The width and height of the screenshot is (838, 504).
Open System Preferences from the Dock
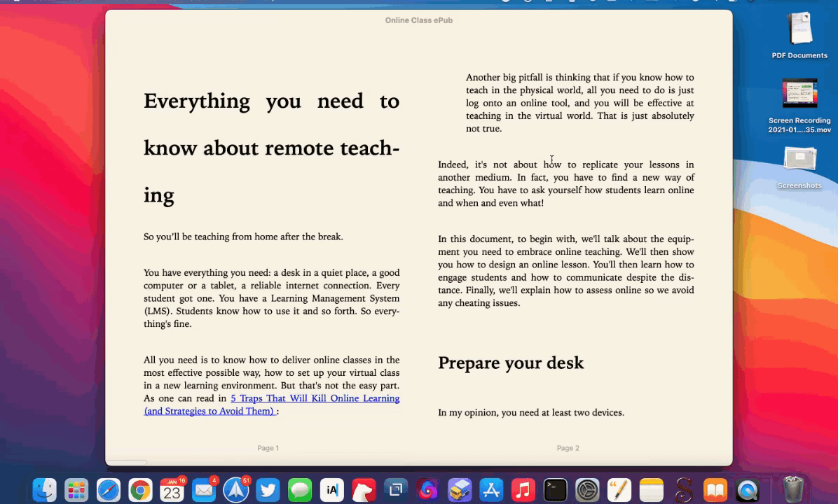587,491
